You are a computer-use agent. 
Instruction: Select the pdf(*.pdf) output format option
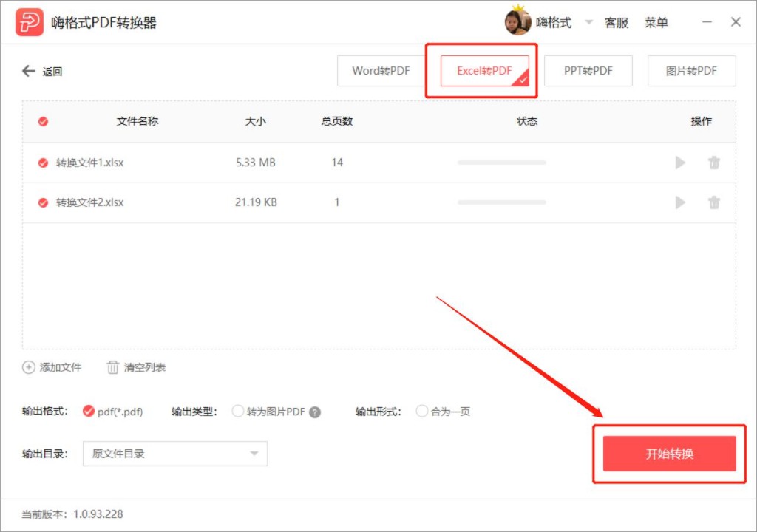click(x=89, y=411)
